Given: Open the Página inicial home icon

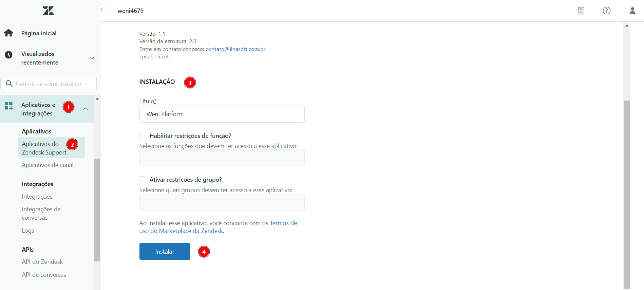Looking at the screenshot, I should pos(8,33).
